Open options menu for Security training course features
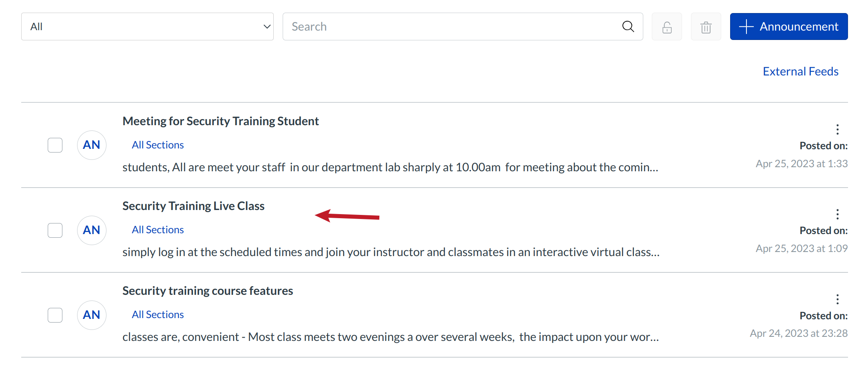The image size is (868, 367). (837, 299)
